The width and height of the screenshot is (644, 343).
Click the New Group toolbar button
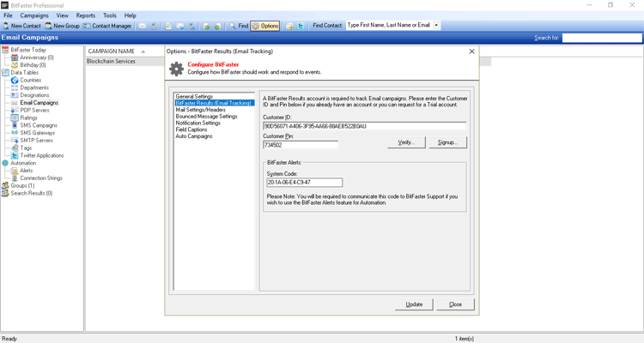click(62, 26)
